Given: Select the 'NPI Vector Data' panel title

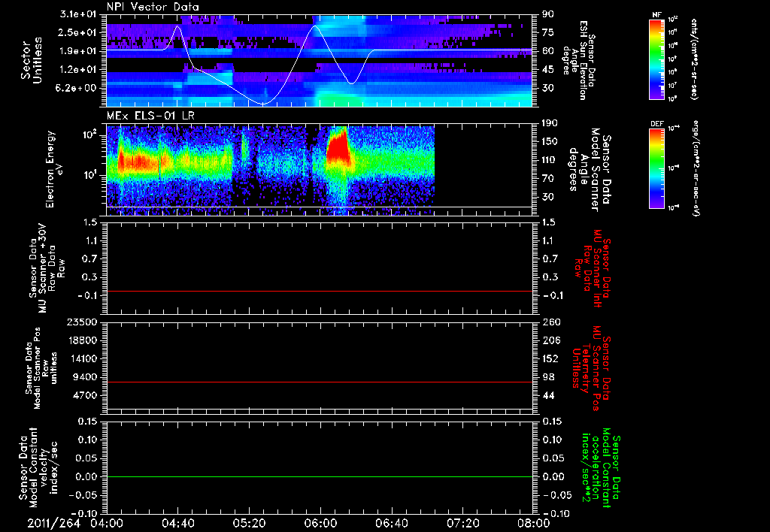Looking at the screenshot, I should tap(153, 7).
